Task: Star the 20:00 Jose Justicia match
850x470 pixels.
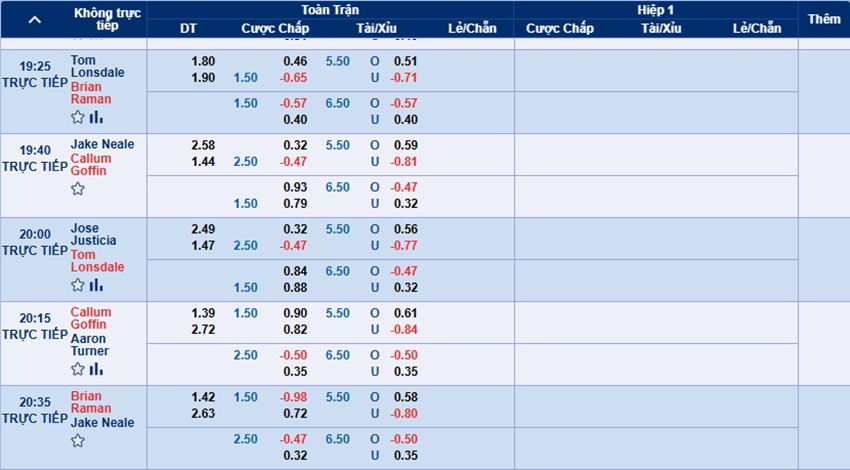Action: point(78,285)
